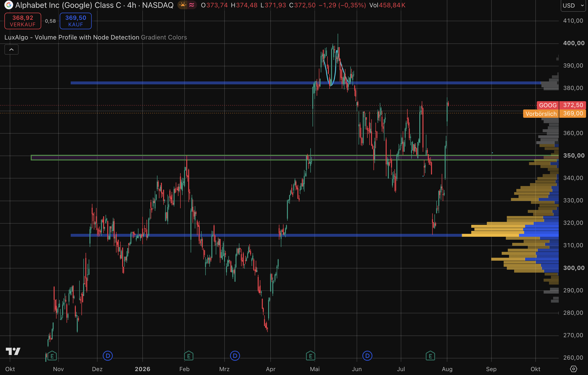The width and height of the screenshot is (588, 375).
Task: Open the July earnings E marker
Action: (x=430, y=356)
